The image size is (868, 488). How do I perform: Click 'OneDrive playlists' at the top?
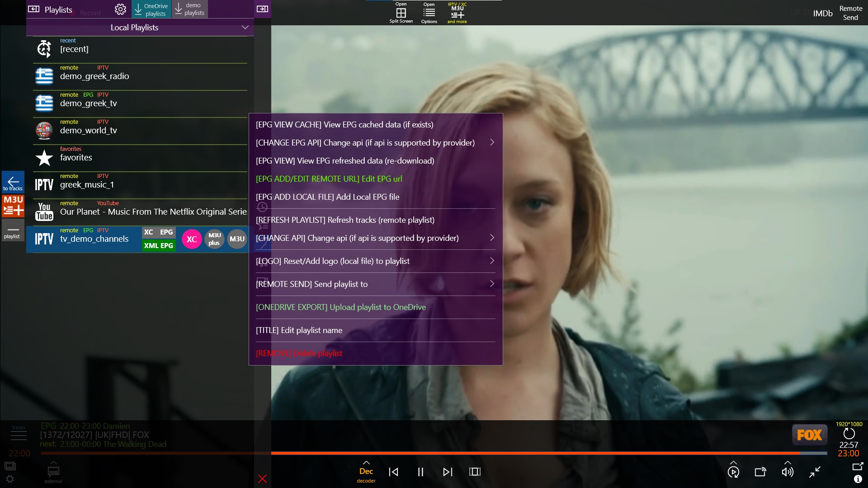click(152, 9)
